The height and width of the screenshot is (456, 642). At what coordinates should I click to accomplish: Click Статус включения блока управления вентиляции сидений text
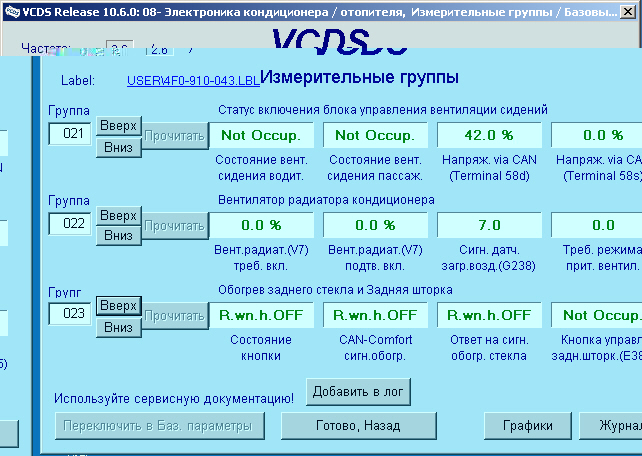383,110
